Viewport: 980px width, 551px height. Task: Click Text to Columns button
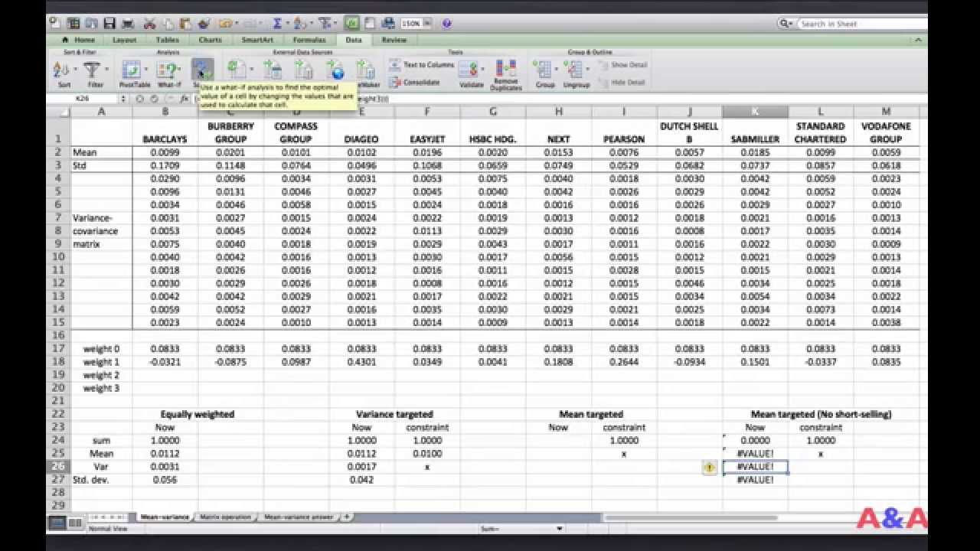point(422,65)
